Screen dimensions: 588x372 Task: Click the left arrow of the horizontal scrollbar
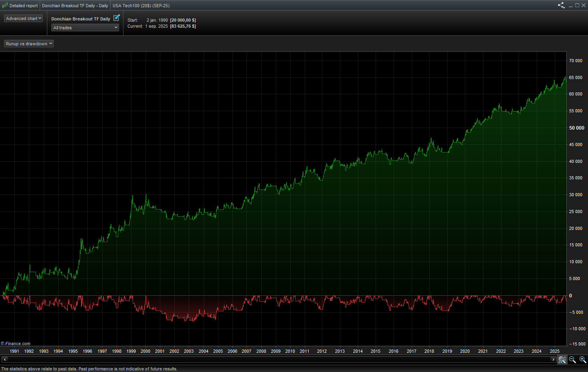click(4, 360)
